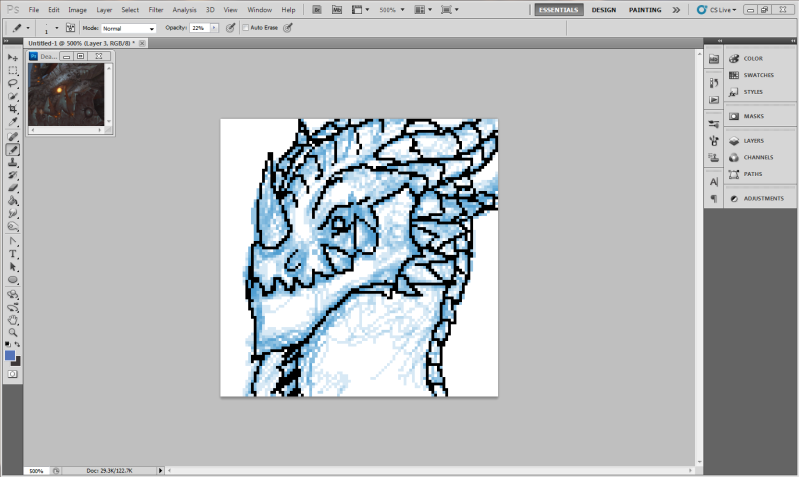The width and height of the screenshot is (799, 477).
Task: Open the Actions panel icon
Action: tap(714, 100)
